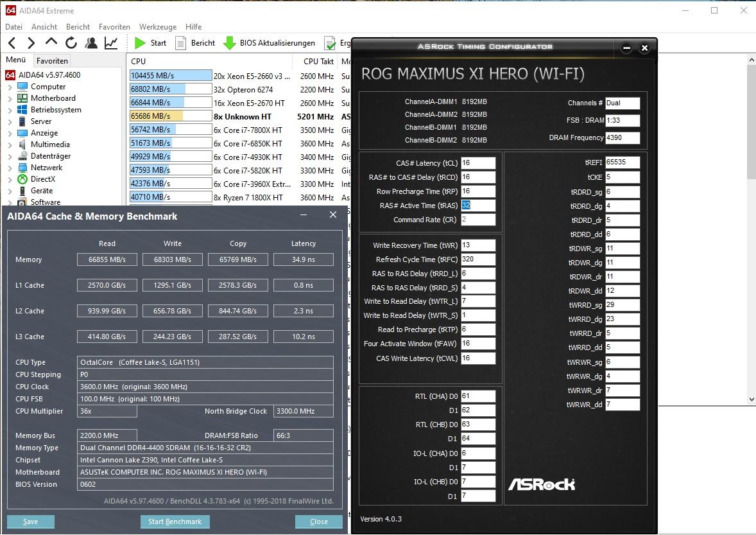
Task: Select AIDA64 v5.97.4600 root node
Action: pos(49,75)
